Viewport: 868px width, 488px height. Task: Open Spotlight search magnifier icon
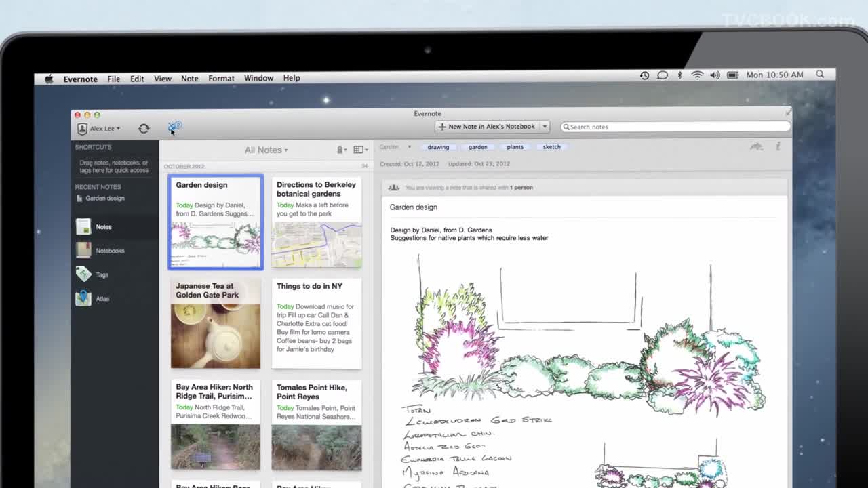[820, 75]
